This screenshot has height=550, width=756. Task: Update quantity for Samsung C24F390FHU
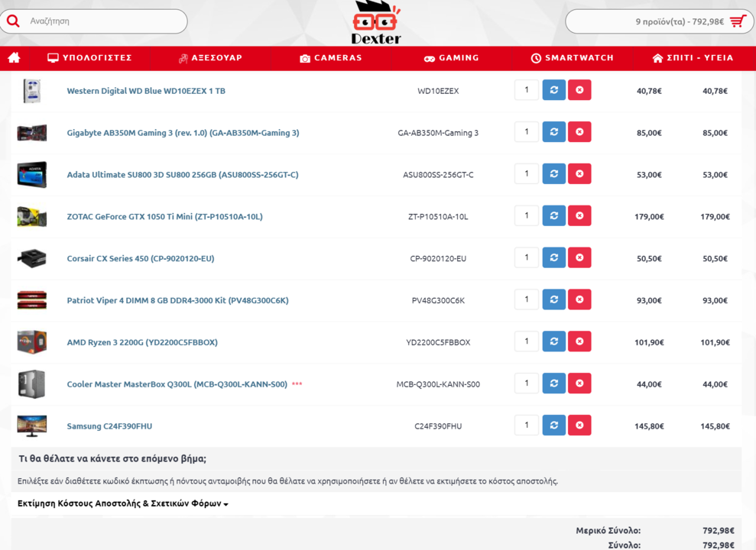click(554, 425)
